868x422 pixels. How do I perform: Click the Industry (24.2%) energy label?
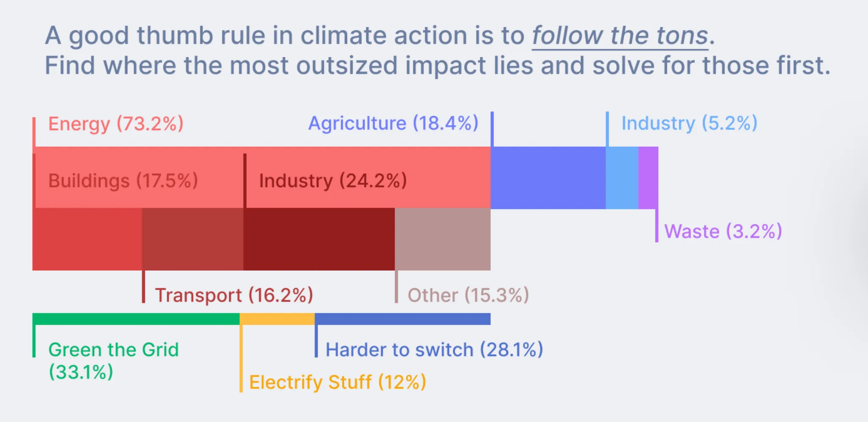tap(333, 181)
